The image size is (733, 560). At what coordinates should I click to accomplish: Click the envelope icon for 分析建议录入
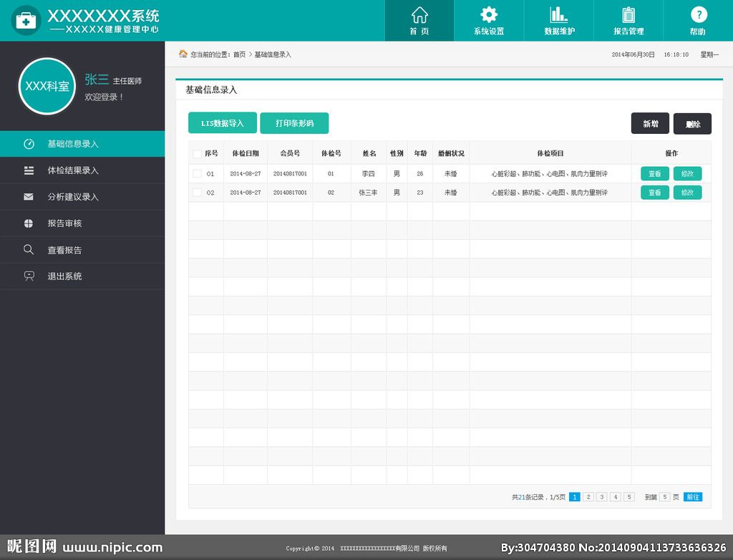(29, 197)
